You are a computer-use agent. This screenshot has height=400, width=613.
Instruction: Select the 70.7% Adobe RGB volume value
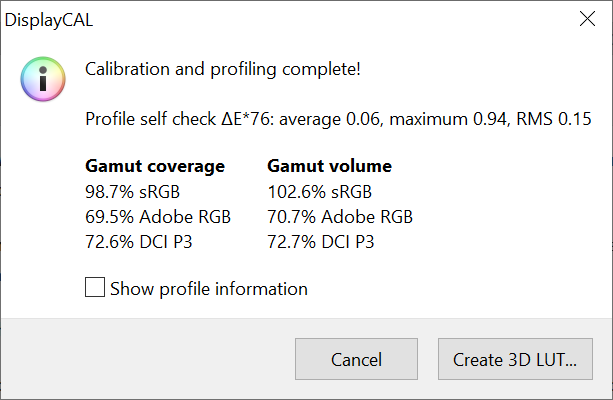pyautogui.click(x=340, y=216)
